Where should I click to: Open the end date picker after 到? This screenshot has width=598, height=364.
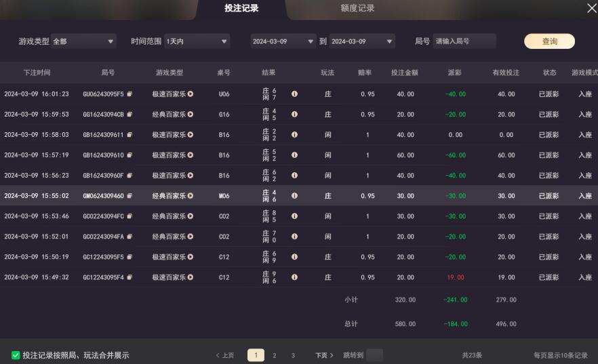362,41
